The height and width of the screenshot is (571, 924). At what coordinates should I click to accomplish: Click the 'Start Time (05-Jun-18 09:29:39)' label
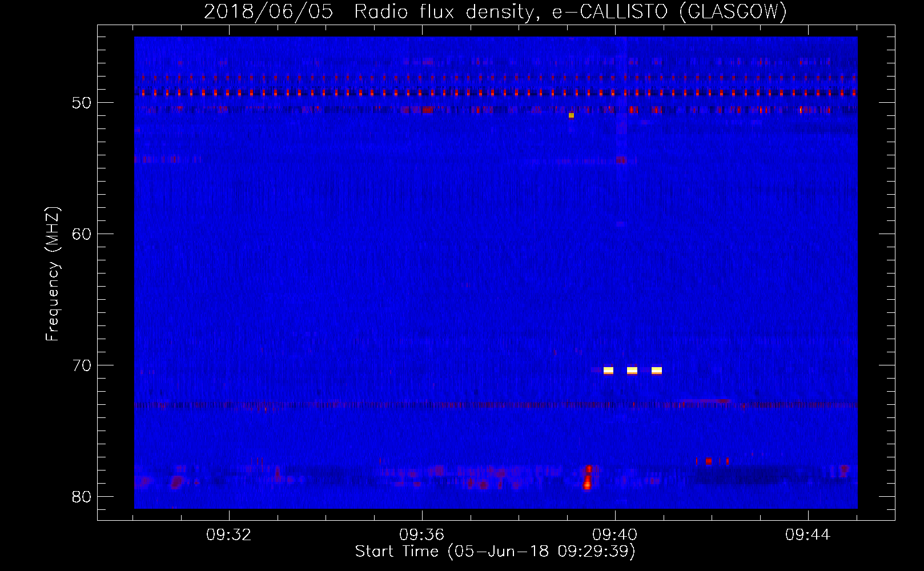[x=495, y=552]
